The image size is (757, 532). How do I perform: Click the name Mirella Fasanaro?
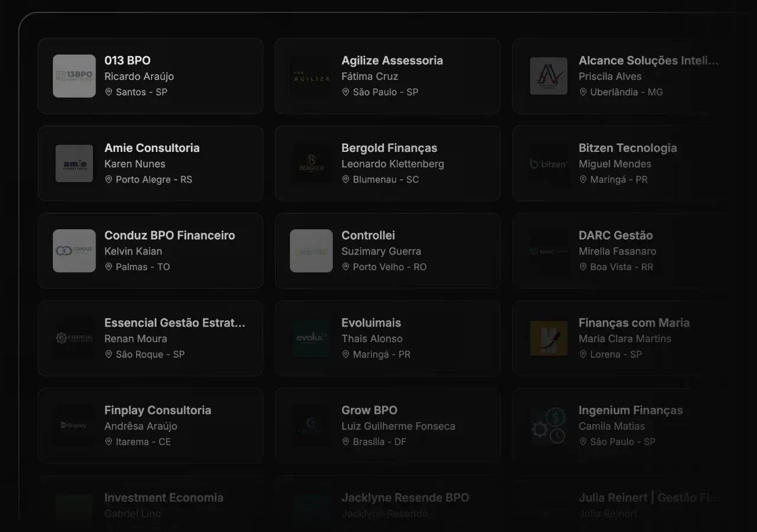tap(617, 251)
